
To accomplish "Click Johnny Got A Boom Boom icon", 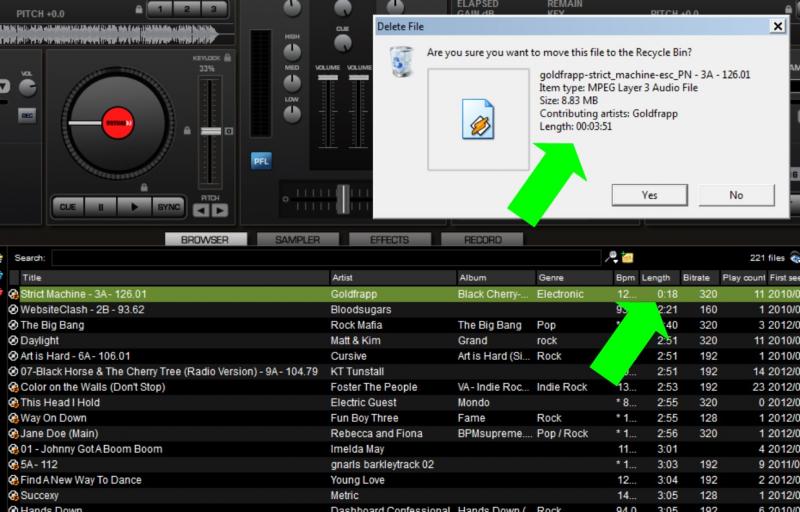I will tap(14, 449).
